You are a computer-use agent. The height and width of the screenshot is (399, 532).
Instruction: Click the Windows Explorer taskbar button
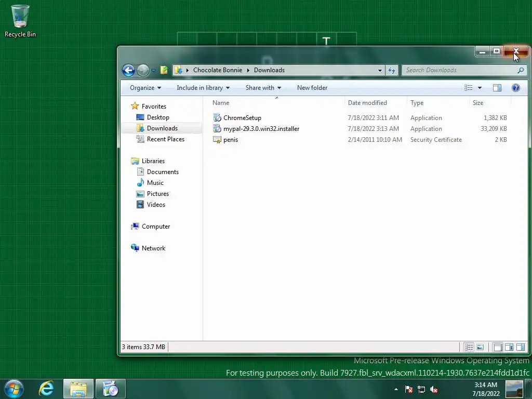point(78,389)
